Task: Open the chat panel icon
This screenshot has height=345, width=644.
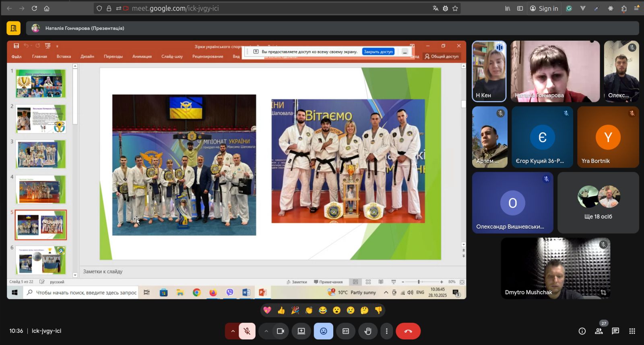Action: tap(615, 331)
